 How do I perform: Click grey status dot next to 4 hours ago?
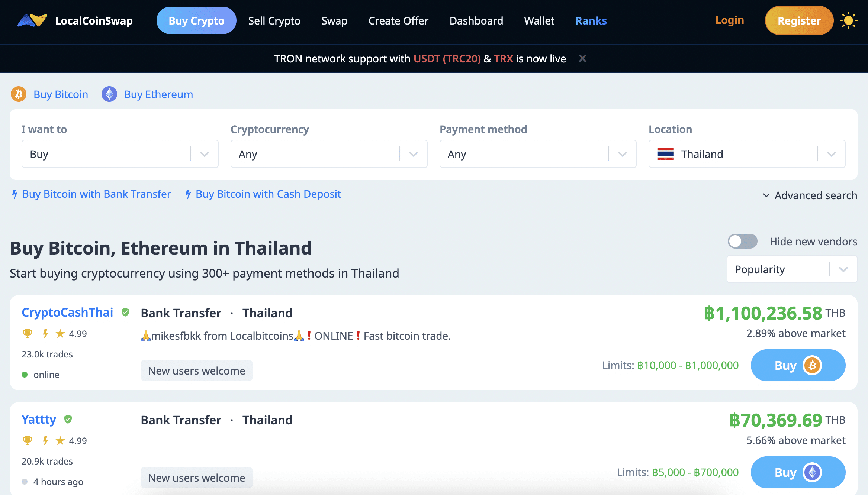point(25,482)
